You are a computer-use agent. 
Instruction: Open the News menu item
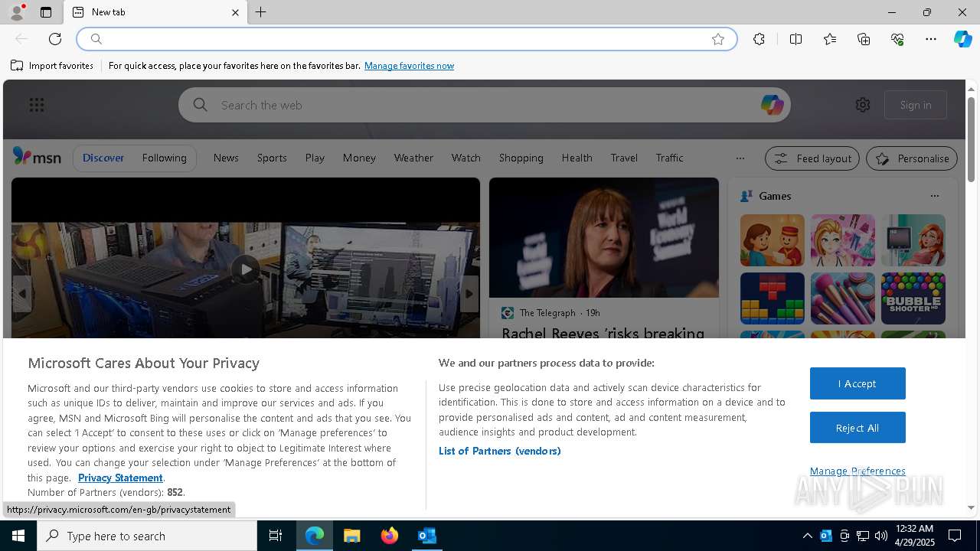point(226,158)
